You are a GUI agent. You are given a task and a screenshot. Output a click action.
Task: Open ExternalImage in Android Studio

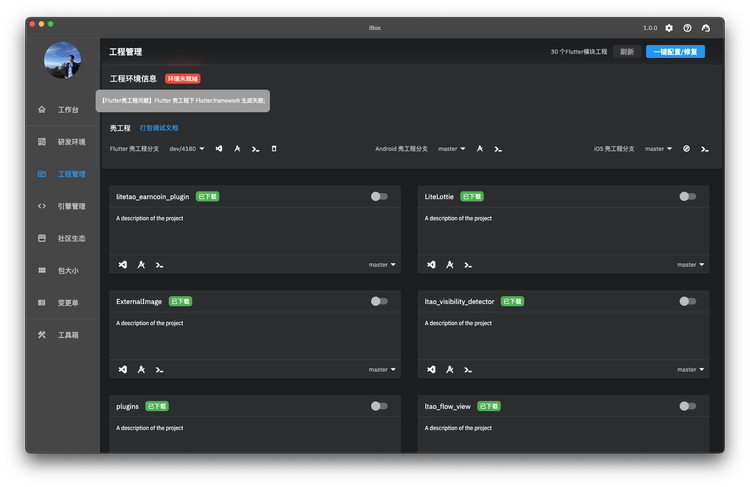click(141, 369)
